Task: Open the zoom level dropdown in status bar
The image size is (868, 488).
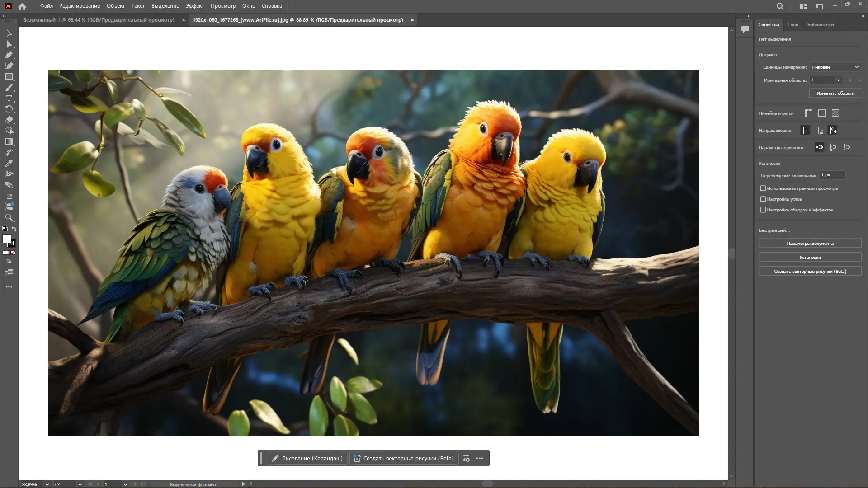Action: 47,484
